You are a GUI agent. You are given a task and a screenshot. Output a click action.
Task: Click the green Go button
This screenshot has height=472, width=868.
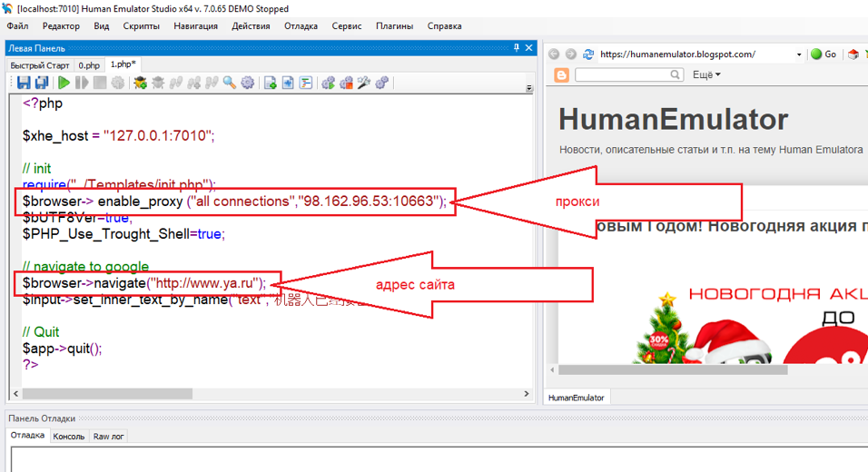824,54
